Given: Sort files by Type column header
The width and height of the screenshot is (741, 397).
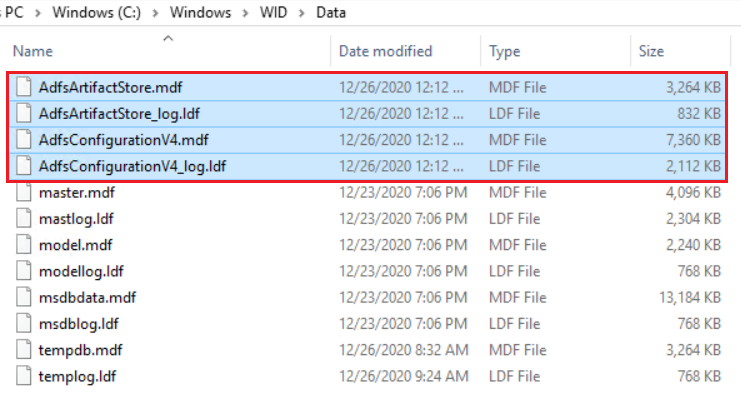Looking at the screenshot, I should point(504,51).
